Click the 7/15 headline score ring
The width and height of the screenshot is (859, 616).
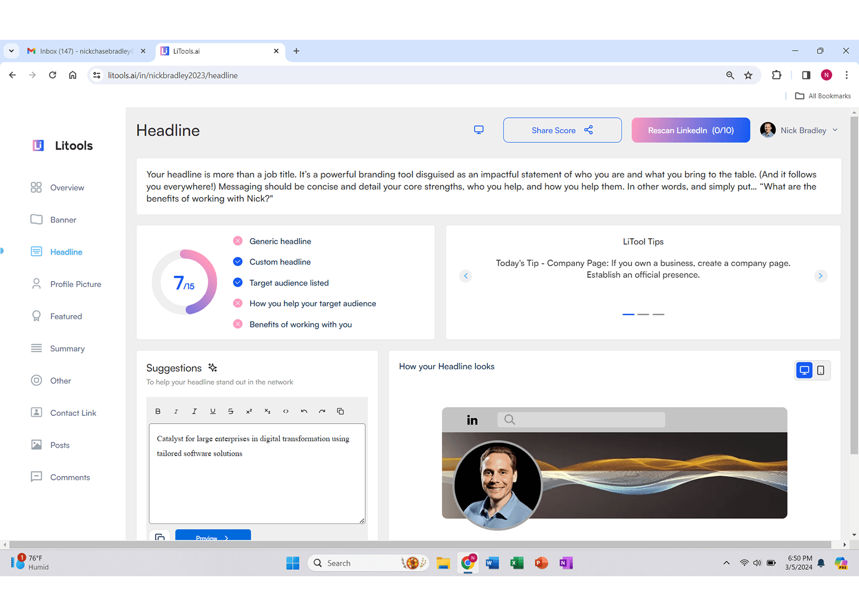pos(184,282)
